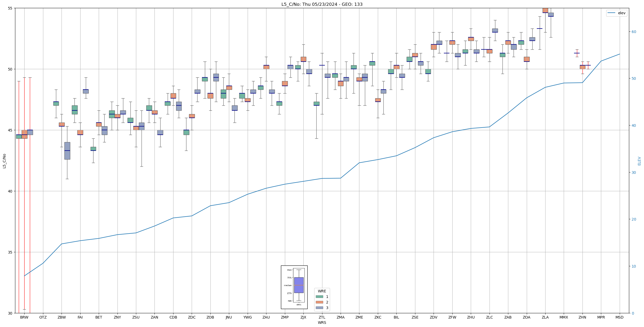
Task: Click the WRE legend title
Action: pyautogui.click(x=322, y=291)
